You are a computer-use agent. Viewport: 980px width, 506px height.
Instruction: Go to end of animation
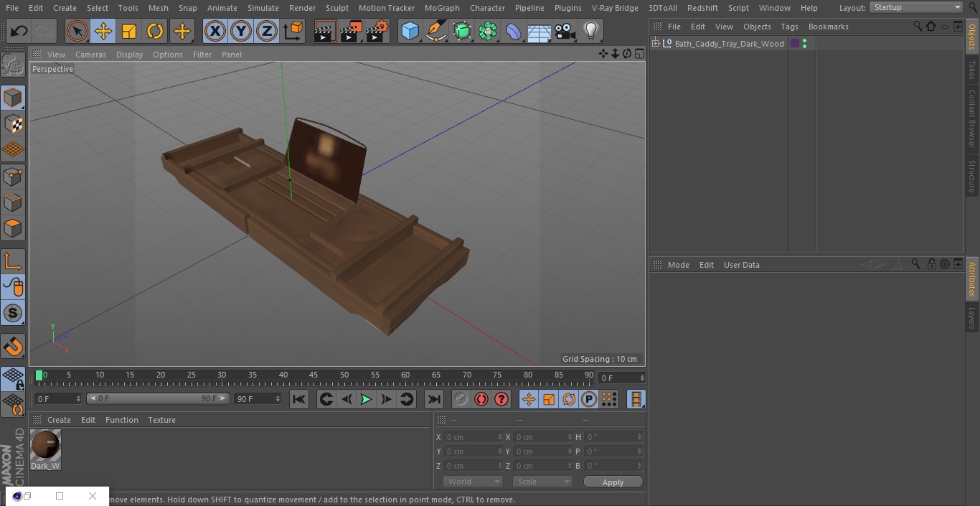434,399
